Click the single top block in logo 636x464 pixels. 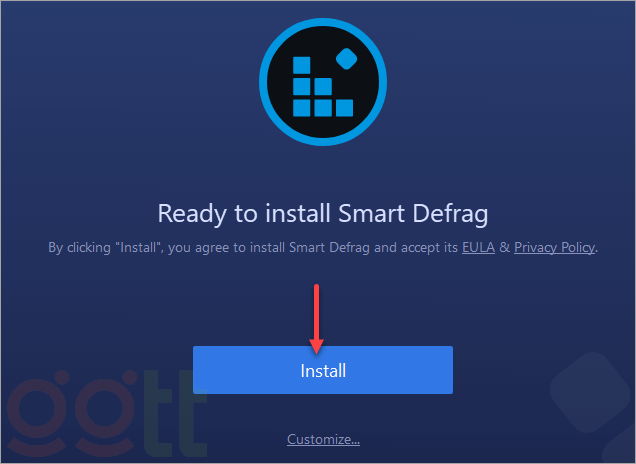click(x=301, y=65)
